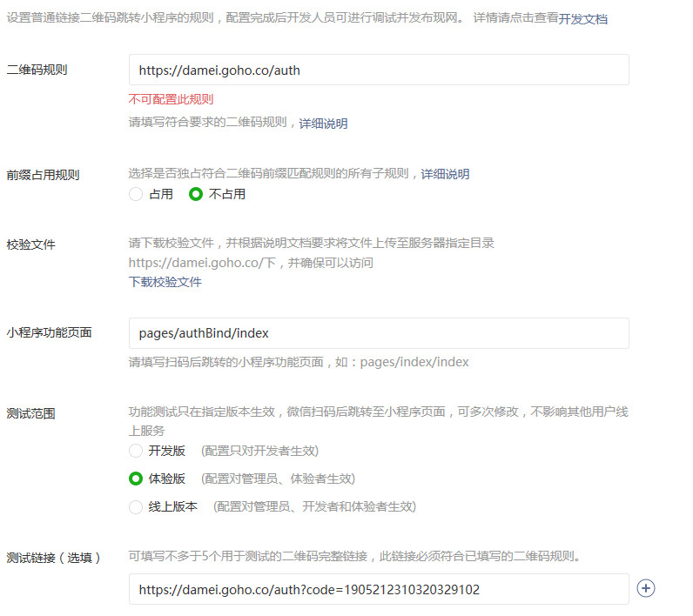This screenshot has height=616, width=693.
Task: Focus the 二维码规则 input field
Action: [x=379, y=70]
